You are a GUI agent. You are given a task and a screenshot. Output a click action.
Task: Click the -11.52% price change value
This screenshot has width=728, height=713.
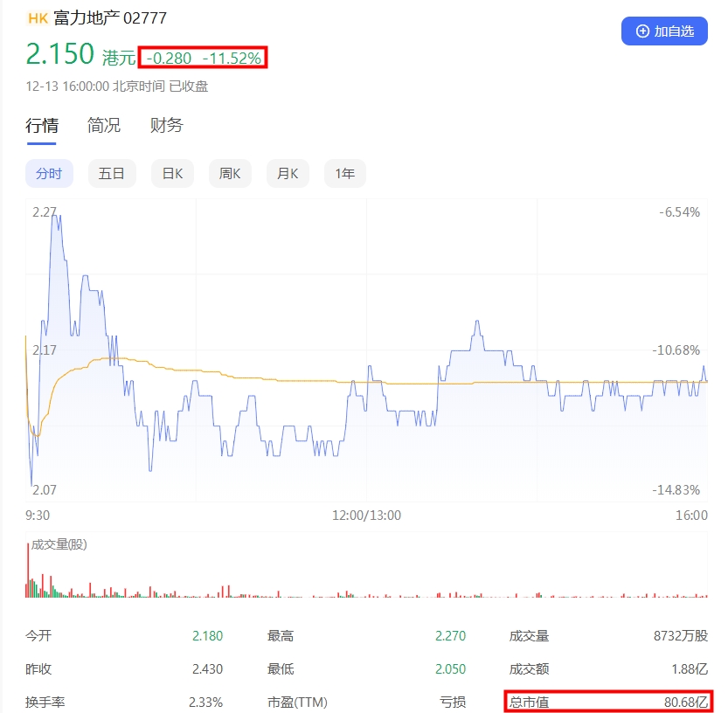pos(232,58)
